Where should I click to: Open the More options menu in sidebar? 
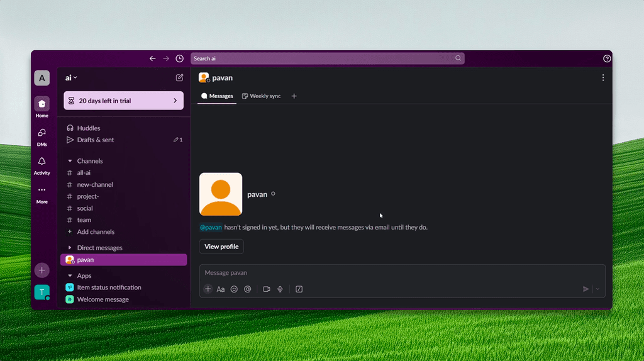pos(42,195)
